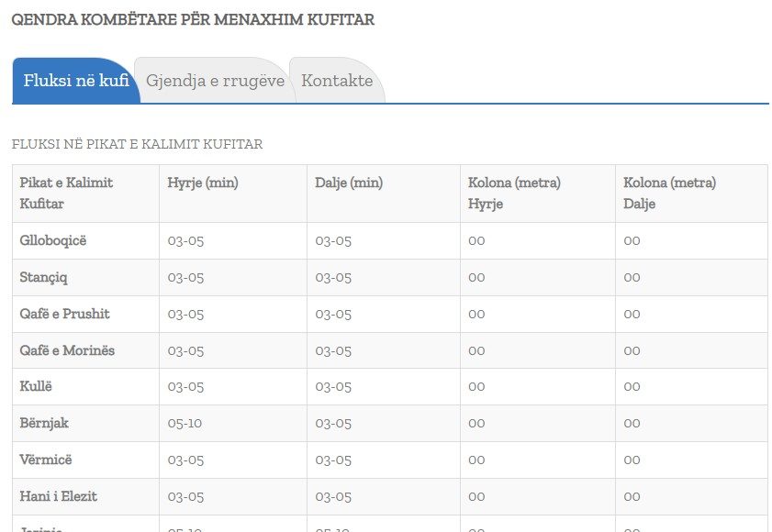Open the Fluksi në kufi tab
Screen dimensions: 772x532
click(x=76, y=80)
